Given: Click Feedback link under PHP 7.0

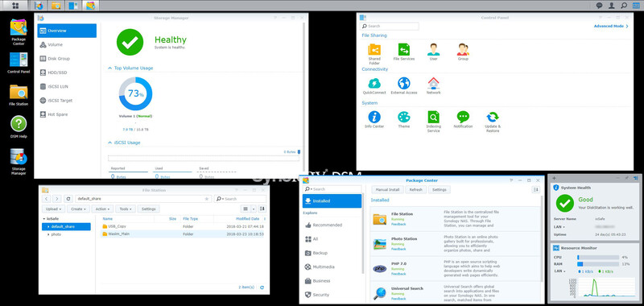Looking at the screenshot, I should (398, 274).
